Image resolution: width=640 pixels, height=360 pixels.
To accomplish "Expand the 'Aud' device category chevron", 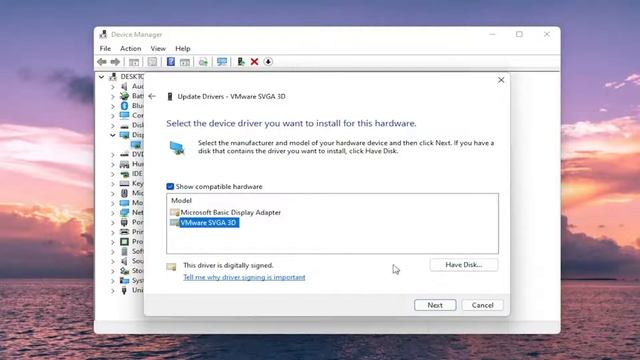I will pyautogui.click(x=113, y=87).
